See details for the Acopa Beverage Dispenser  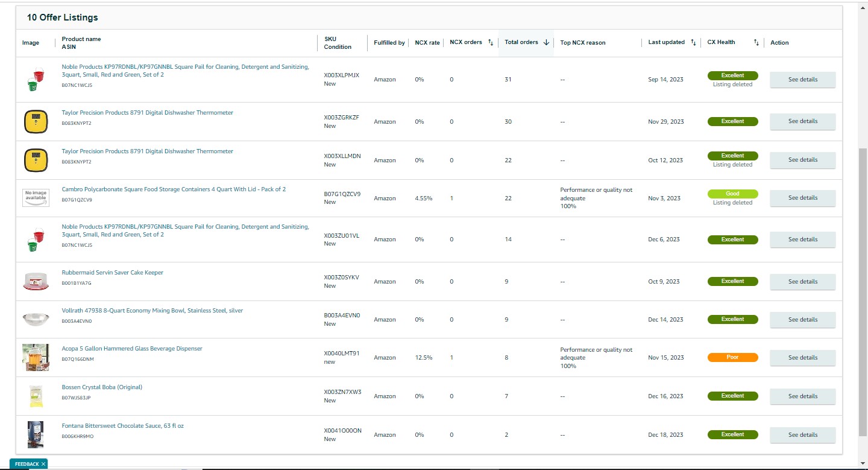click(803, 358)
